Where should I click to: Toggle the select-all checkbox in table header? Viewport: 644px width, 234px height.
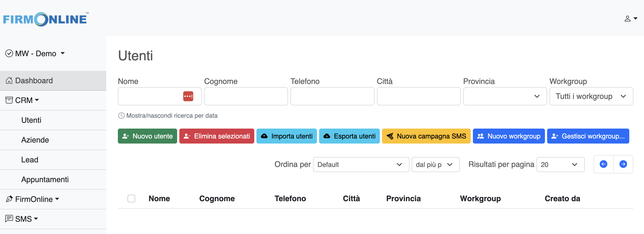(131, 198)
